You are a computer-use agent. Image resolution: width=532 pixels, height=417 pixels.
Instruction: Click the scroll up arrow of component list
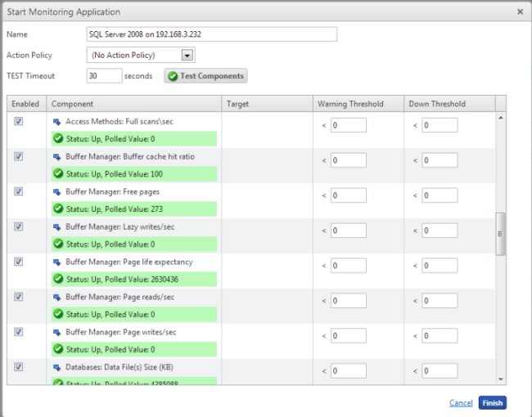(500, 118)
